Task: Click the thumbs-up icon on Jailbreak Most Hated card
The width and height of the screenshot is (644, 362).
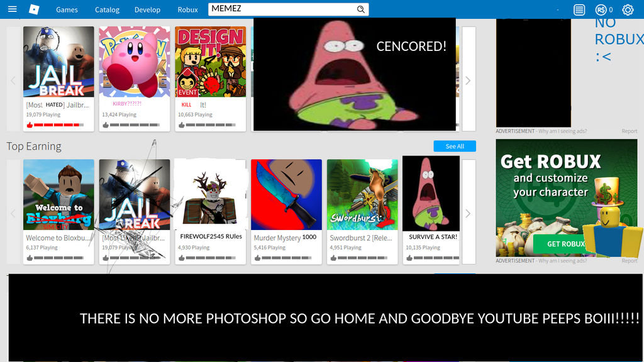Action: pos(30,125)
